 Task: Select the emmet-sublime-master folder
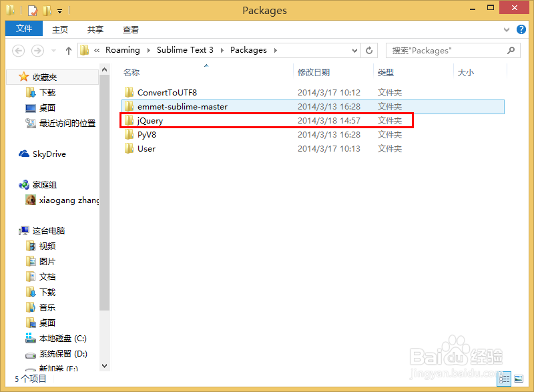(312, 107)
